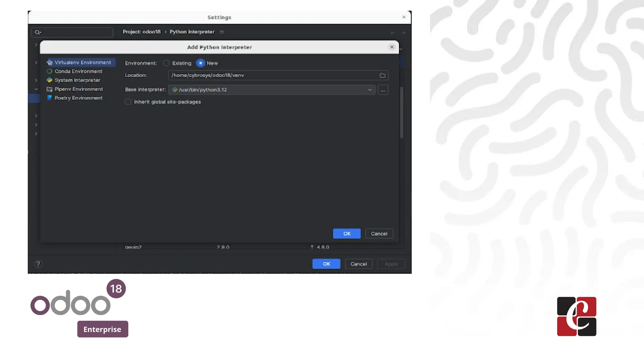Enable Inherit global site-packages checkbox
This screenshot has width=644, height=362.
[128, 102]
